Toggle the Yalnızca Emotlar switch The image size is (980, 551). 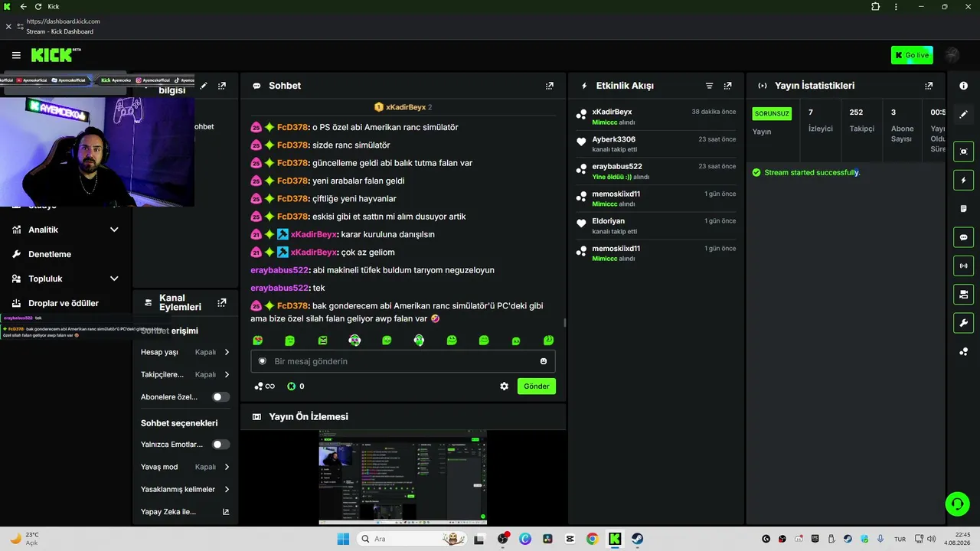pyautogui.click(x=220, y=445)
